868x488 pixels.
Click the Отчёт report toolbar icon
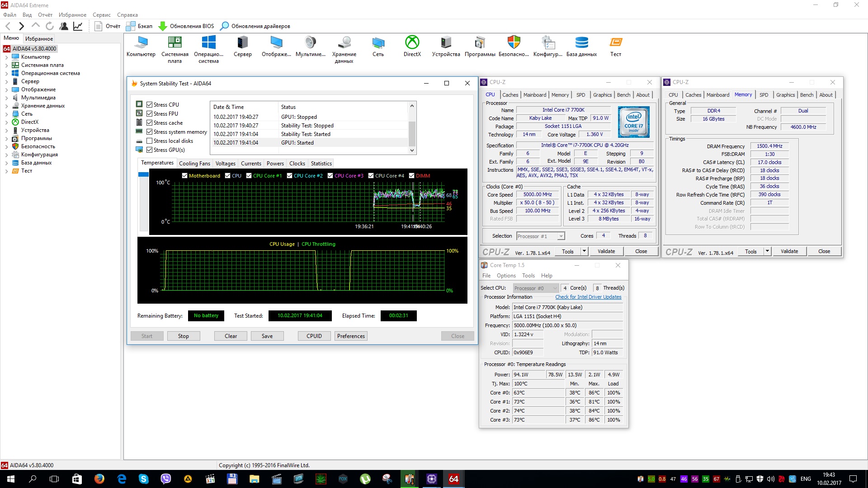(99, 26)
